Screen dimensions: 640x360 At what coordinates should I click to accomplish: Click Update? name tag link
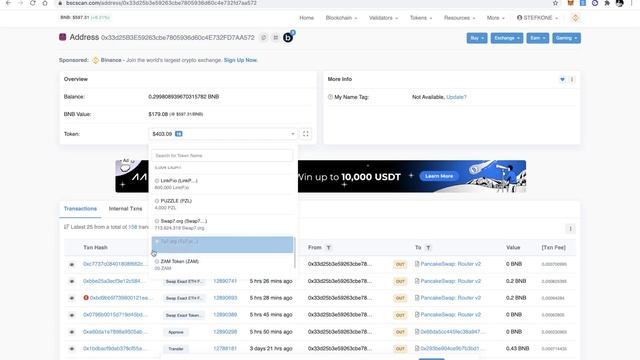(456, 97)
